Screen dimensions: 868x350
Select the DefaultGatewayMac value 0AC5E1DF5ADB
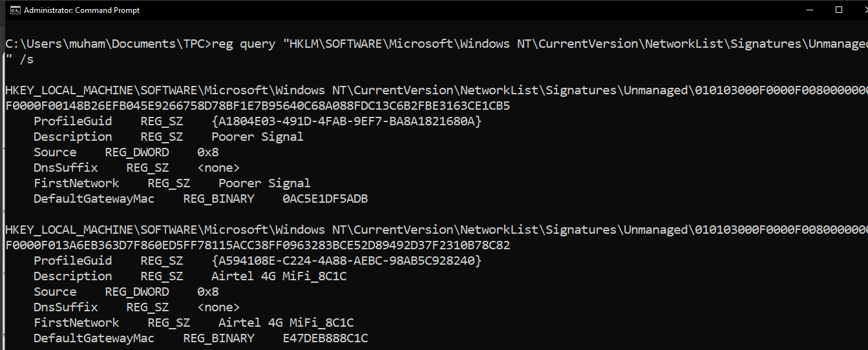tap(325, 199)
